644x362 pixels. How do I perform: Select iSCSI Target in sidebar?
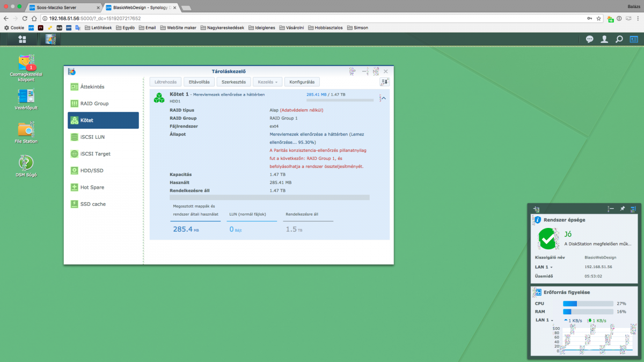point(103,153)
